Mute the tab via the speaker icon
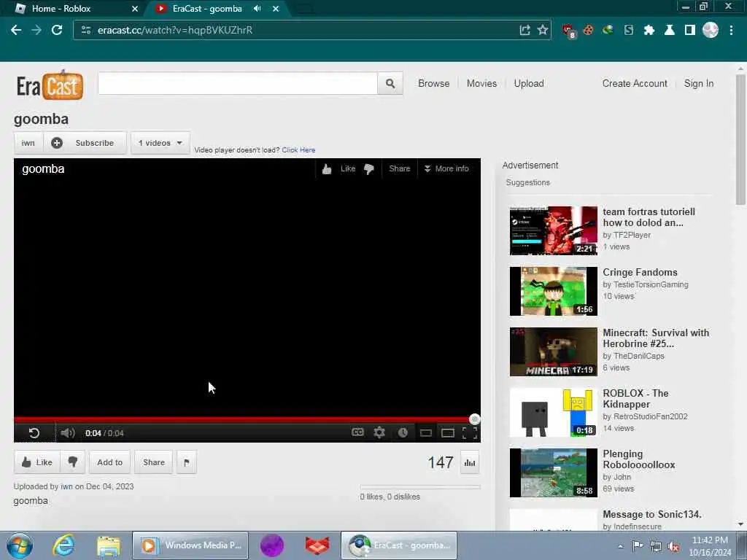The width and height of the screenshot is (747, 560). 258,9
